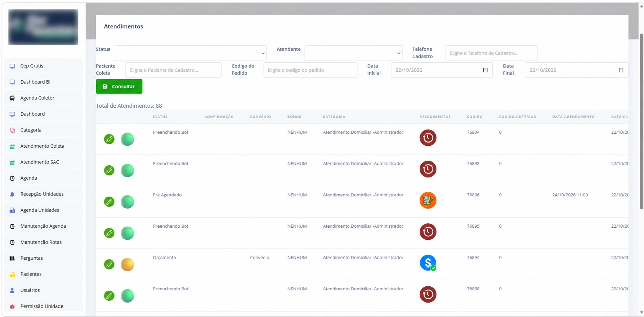Click the page vertical scrollbar
The width and height of the screenshot is (644, 317).
(x=641, y=121)
